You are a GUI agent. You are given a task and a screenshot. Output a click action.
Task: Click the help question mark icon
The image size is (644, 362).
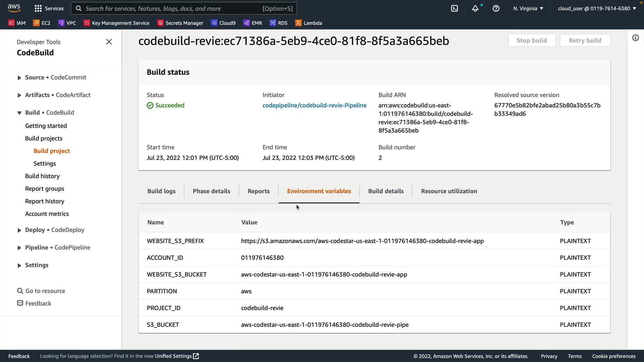[x=496, y=8]
